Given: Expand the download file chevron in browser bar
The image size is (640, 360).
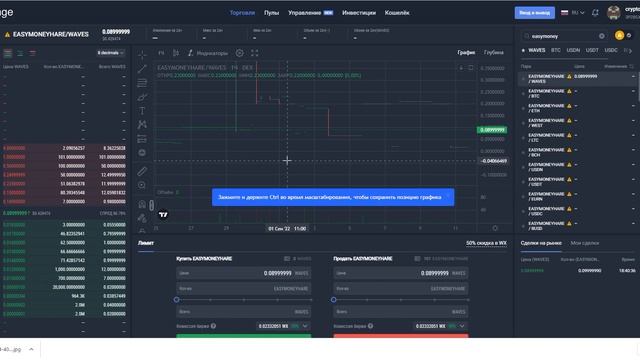Looking at the screenshot, I should tap(31, 349).
